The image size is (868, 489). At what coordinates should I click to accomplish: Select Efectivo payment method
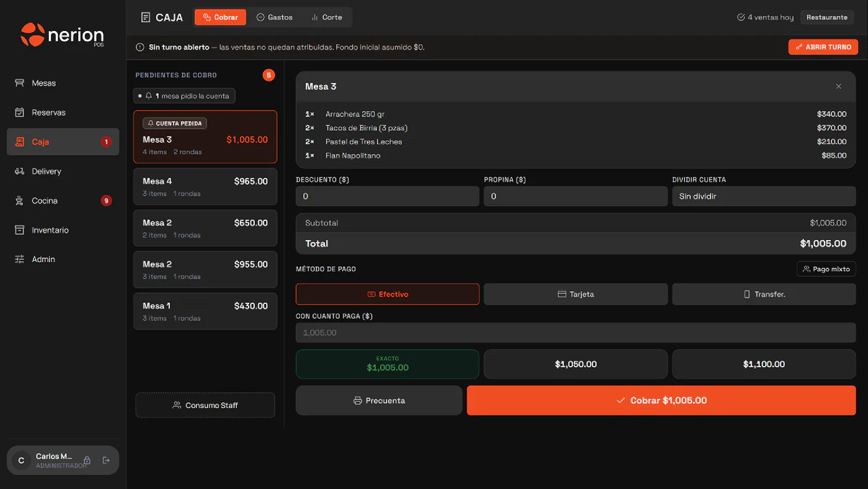(x=387, y=294)
